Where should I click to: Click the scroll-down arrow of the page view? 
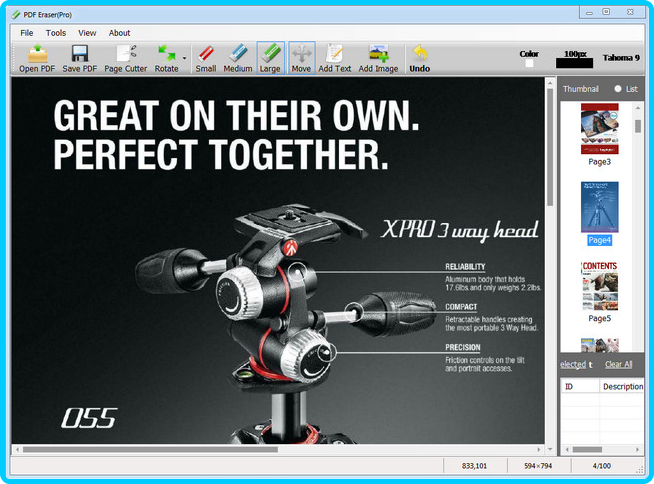pyautogui.click(x=550, y=449)
